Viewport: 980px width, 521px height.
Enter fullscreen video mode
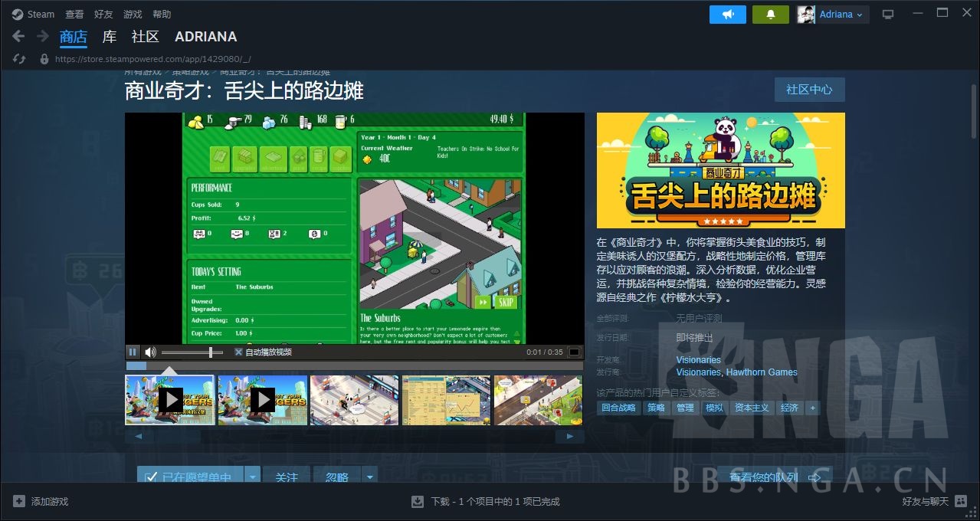(574, 352)
